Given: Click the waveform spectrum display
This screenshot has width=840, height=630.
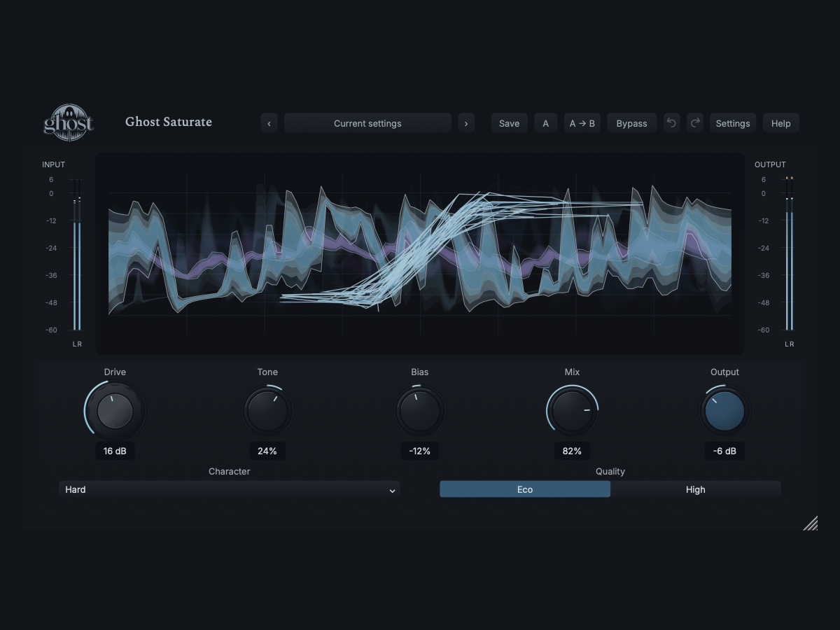Looking at the screenshot, I should (420, 253).
